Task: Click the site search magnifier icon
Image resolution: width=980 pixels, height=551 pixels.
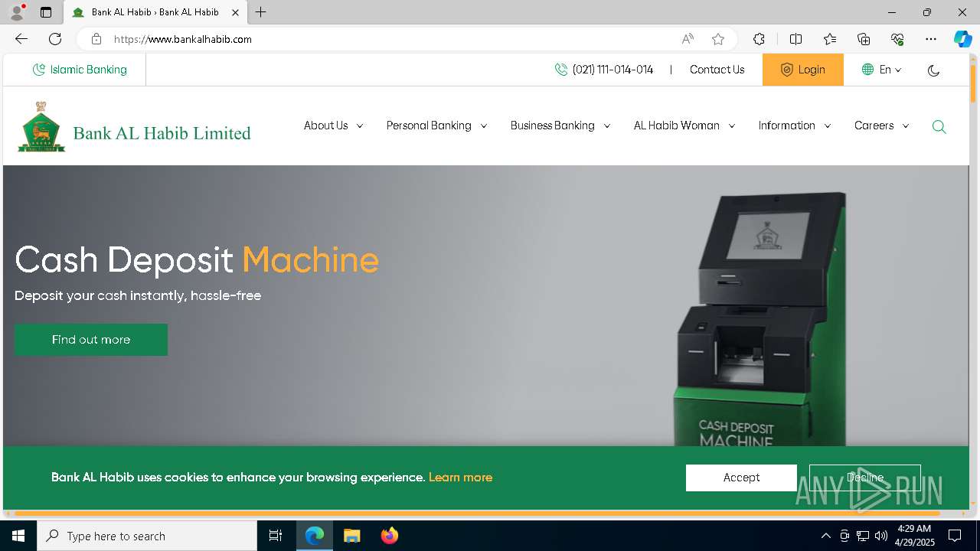Action: tap(939, 127)
